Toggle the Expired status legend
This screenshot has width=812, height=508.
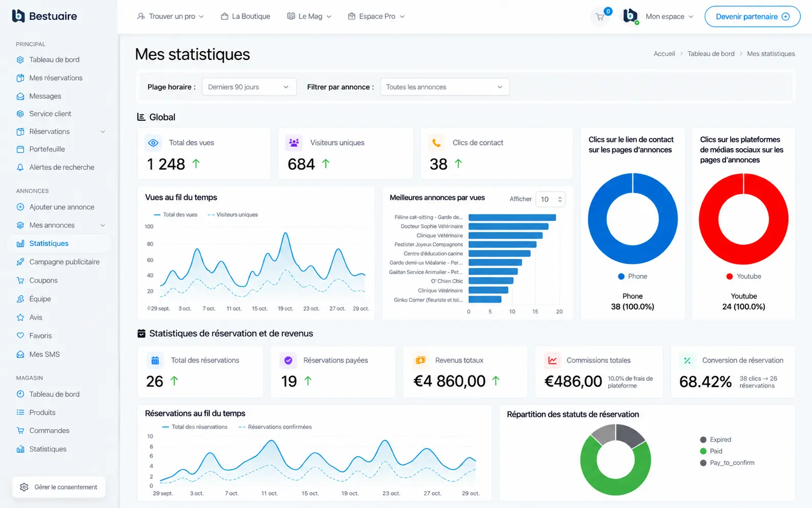pos(715,439)
